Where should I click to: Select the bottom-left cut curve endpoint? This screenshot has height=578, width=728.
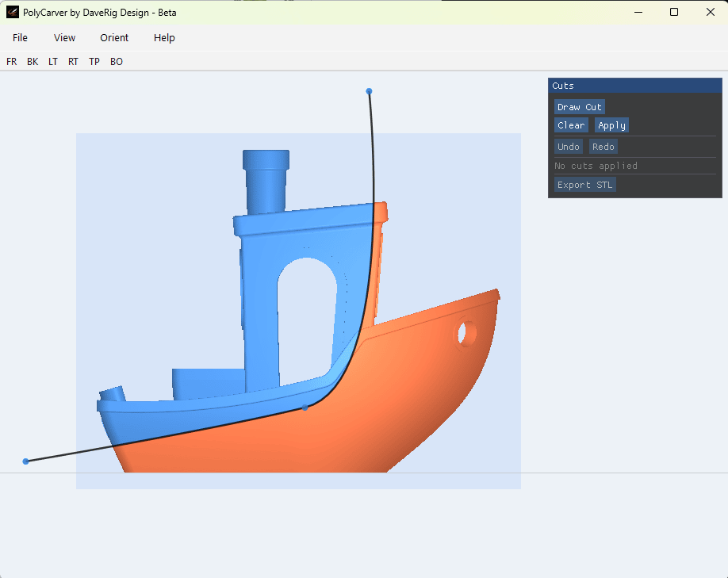click(26, 461)
